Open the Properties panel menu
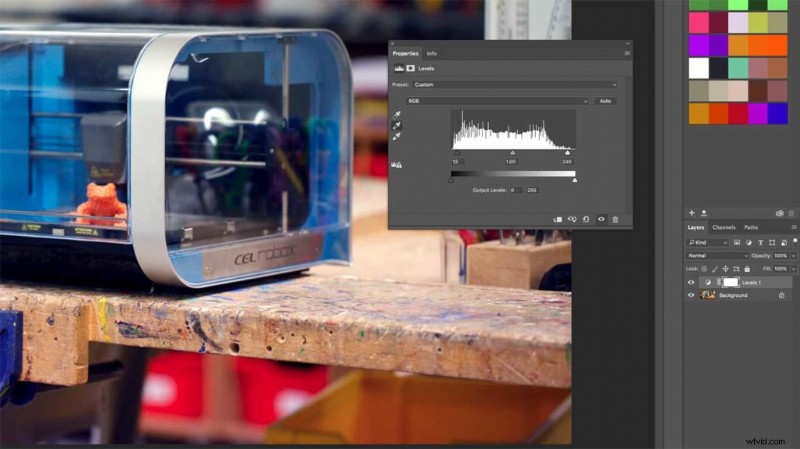The image size is (800, 449). click(x=627, y=53)
